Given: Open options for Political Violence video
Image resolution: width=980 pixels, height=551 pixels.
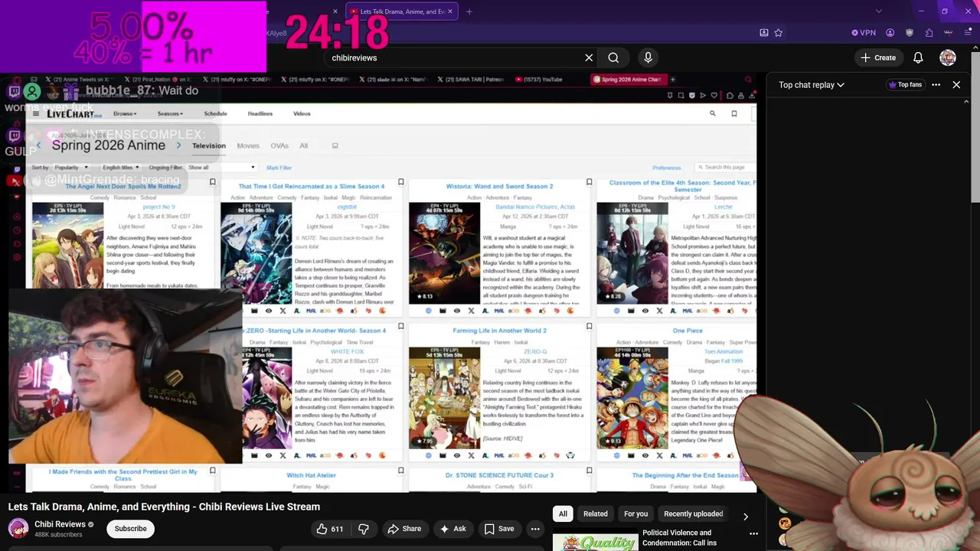Looking at the screenshot, I should 753,533.
